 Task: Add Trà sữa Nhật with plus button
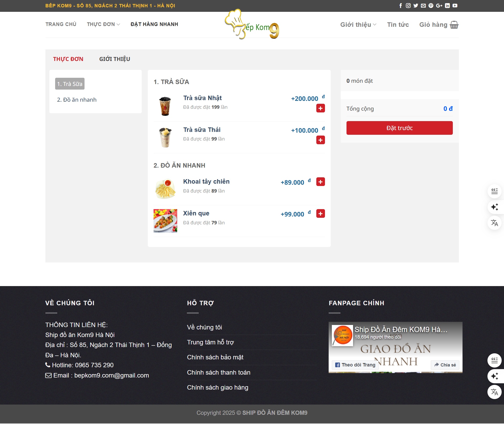click(x=321, y=108)
